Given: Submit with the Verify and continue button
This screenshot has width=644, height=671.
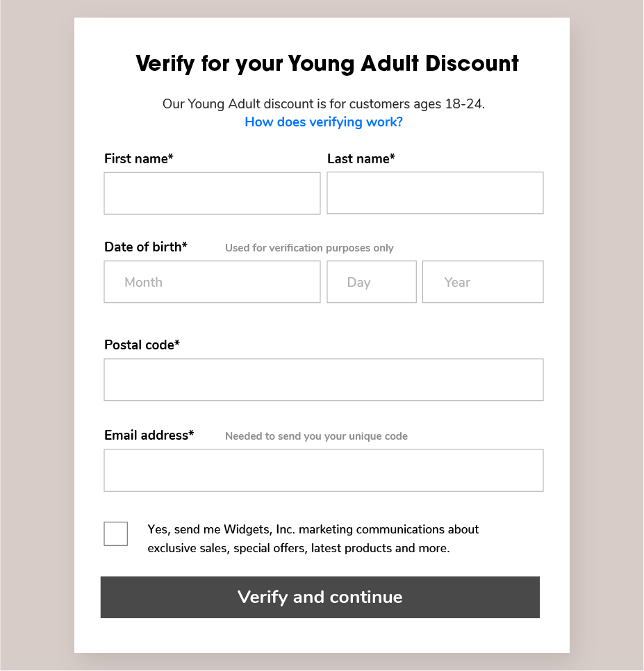Looking at the screenshot, I should (x=320, y=597).
